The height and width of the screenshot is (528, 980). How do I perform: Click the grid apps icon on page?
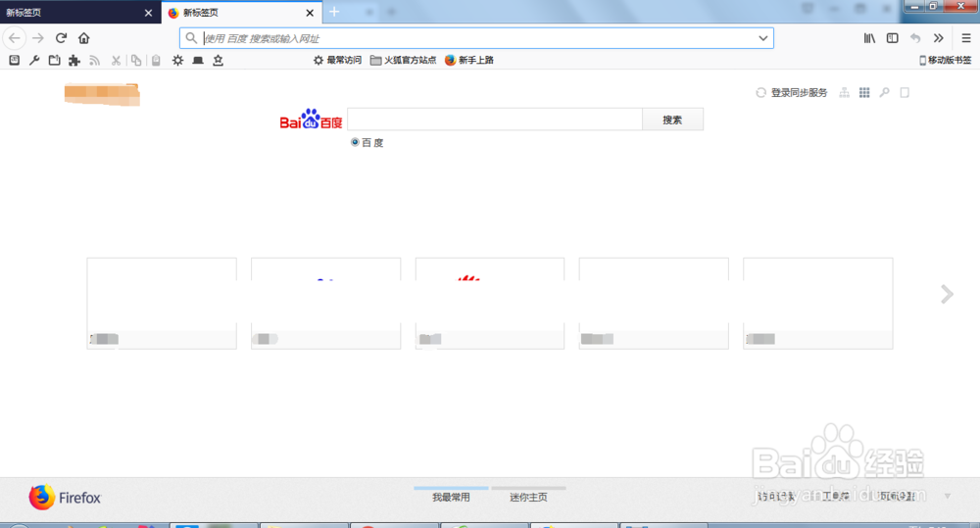(864, 92)
